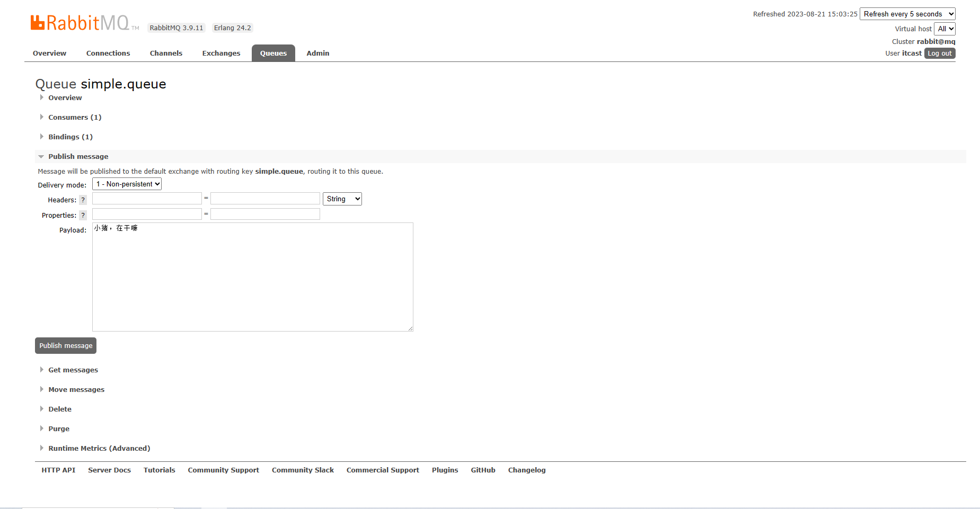This screenshot has height=509, width=980.
Task: Open the Headers help question mark
Action: click(83, 200)
